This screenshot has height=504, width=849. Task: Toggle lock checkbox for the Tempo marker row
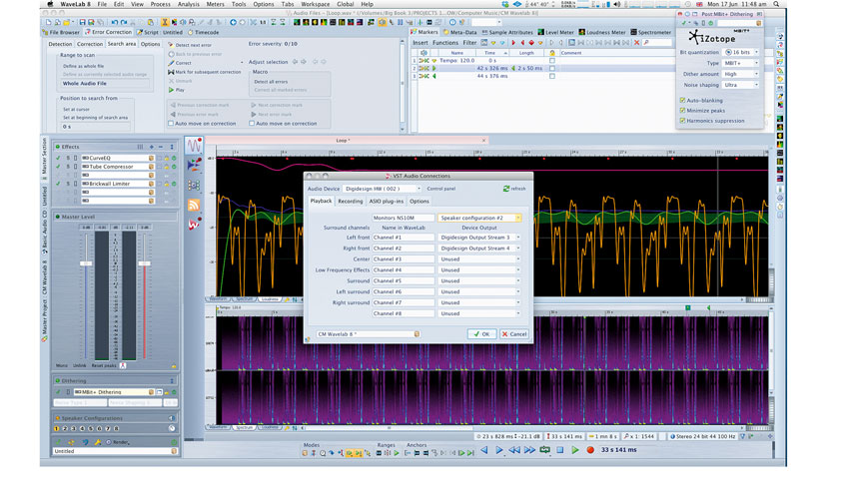(551, 61)
